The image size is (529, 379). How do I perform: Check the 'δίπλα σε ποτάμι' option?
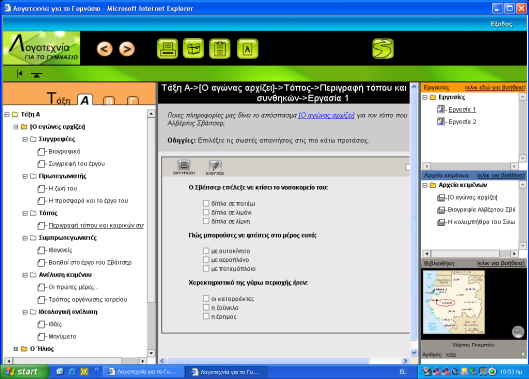pos(206,203)
